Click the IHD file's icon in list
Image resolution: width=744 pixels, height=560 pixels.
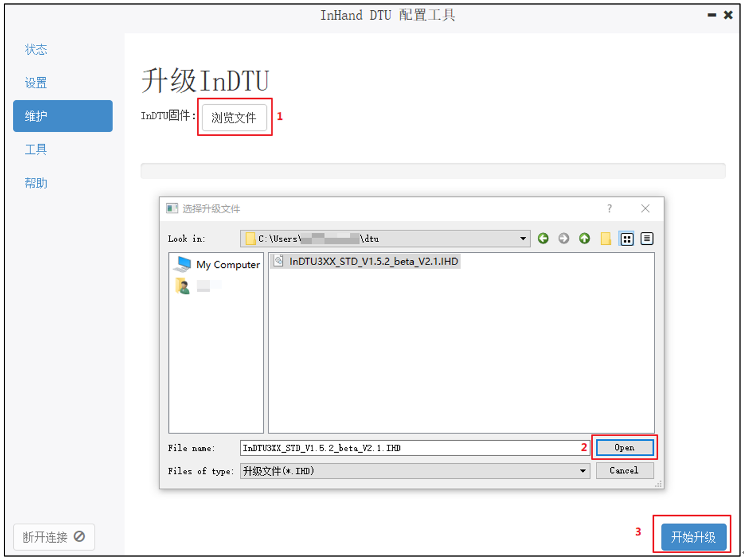pyautogui.click(x=278, y=261)
